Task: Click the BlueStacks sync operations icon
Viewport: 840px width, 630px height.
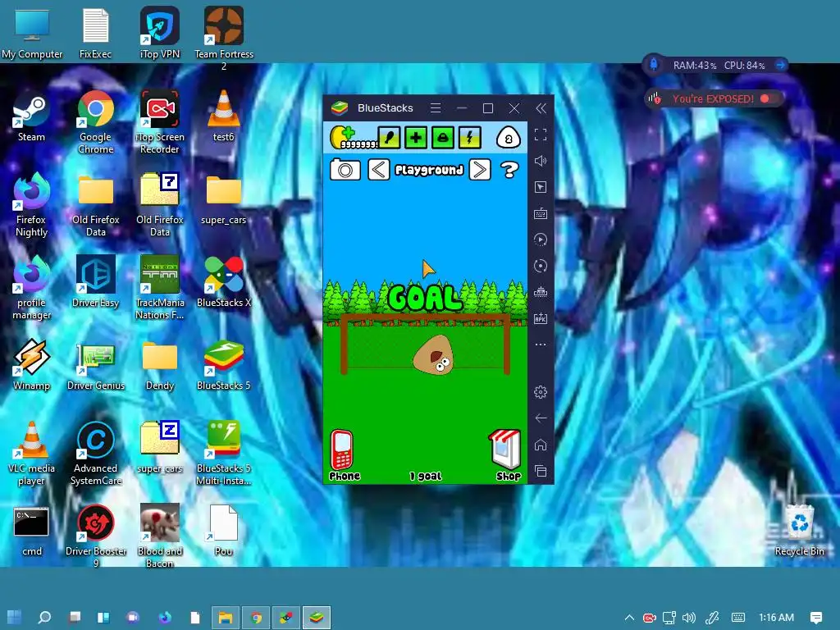Action: click(541, 266)
